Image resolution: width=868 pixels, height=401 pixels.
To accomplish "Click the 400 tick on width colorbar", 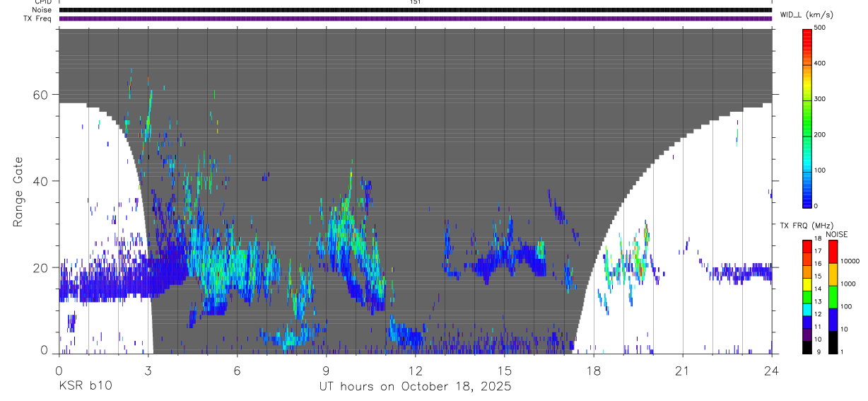I will click(x=820, y=64).
